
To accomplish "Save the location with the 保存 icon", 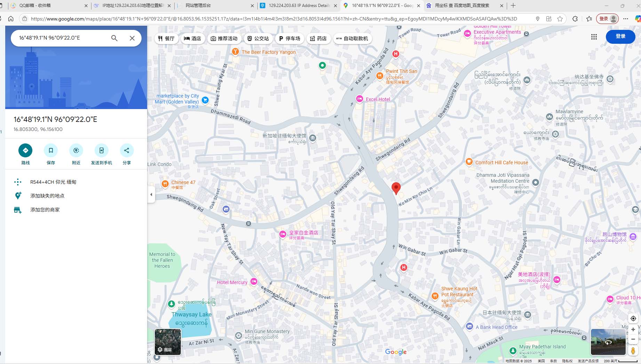I will tap(51, 150).
